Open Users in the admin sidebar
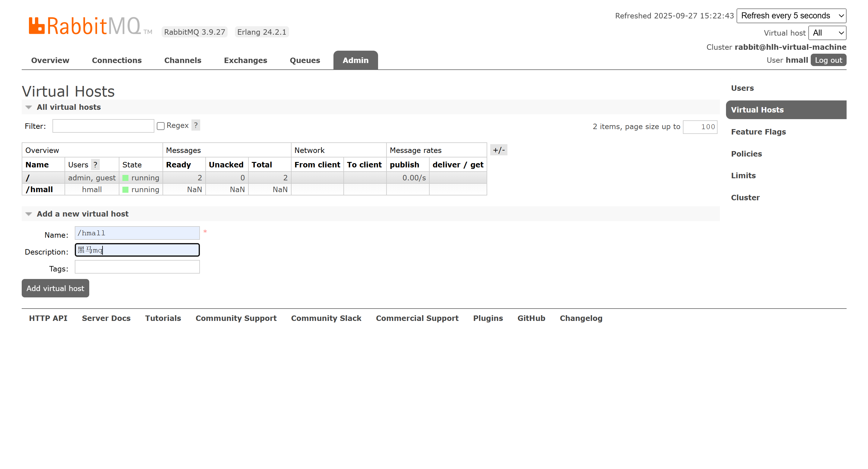 742,88
